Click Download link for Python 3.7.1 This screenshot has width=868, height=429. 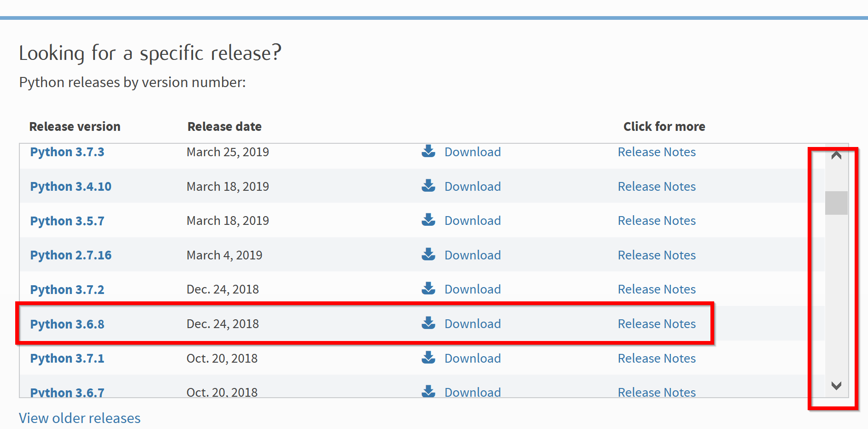(473, 358)
